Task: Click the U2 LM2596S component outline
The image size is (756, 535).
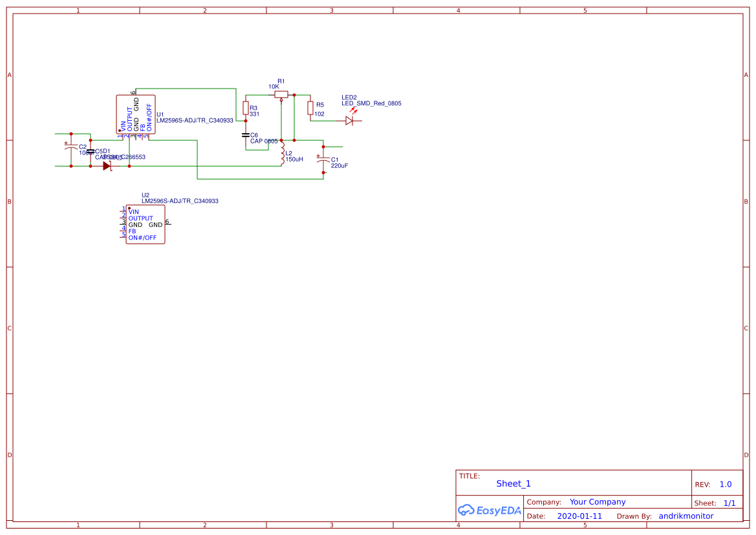Action: (145, 224)
